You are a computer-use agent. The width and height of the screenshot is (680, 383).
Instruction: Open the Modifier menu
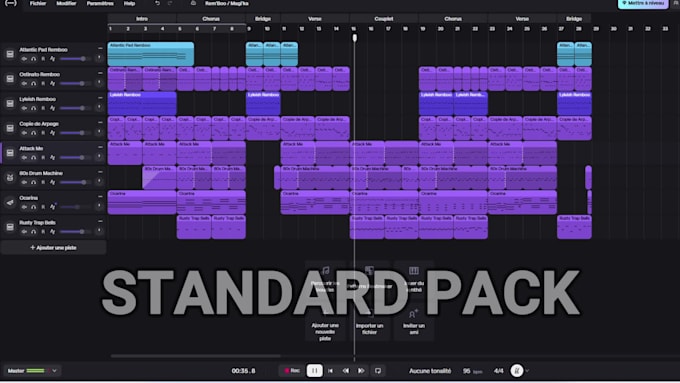(x=66, y=3)
